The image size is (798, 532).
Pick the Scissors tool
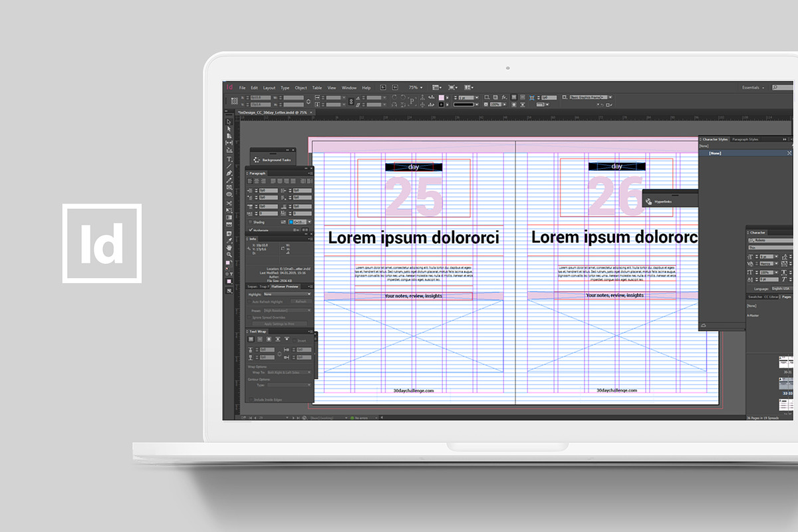pyautogui.click(x=229, y=203)
